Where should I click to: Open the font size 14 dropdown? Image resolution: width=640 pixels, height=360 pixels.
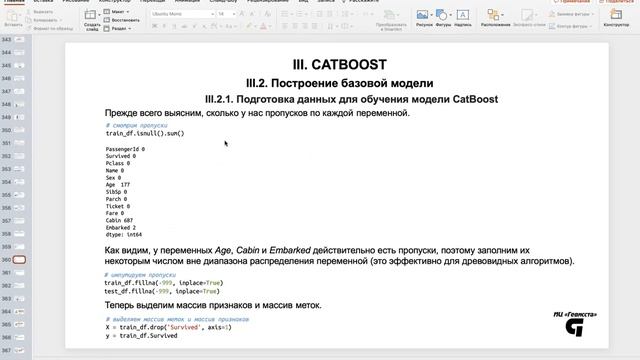pyautogui.click(x=234, y=14)
